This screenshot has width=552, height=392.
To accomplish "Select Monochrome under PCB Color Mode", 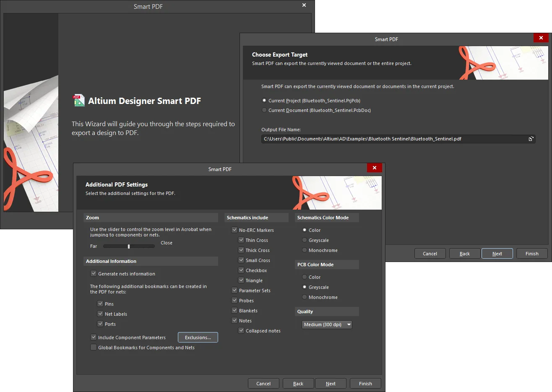I will click(305, 297).
